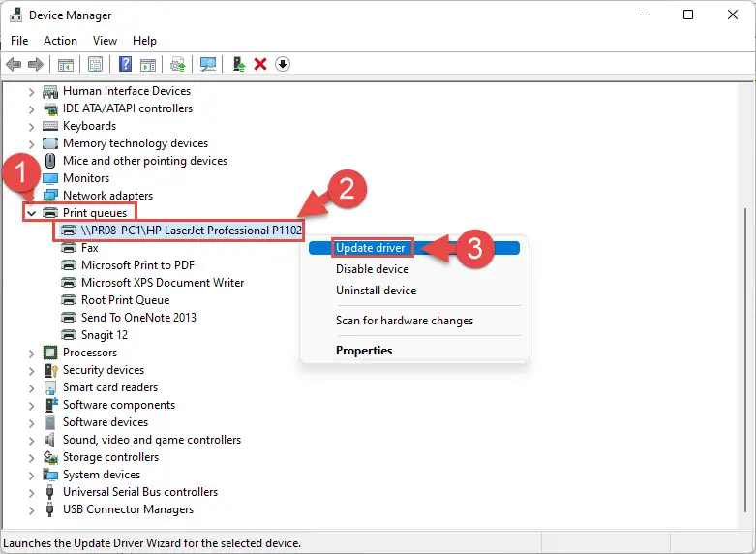Expand Universal Serial Bus controllers node
The width and height of the screenshot is (756, 554).
click(31, 493)
